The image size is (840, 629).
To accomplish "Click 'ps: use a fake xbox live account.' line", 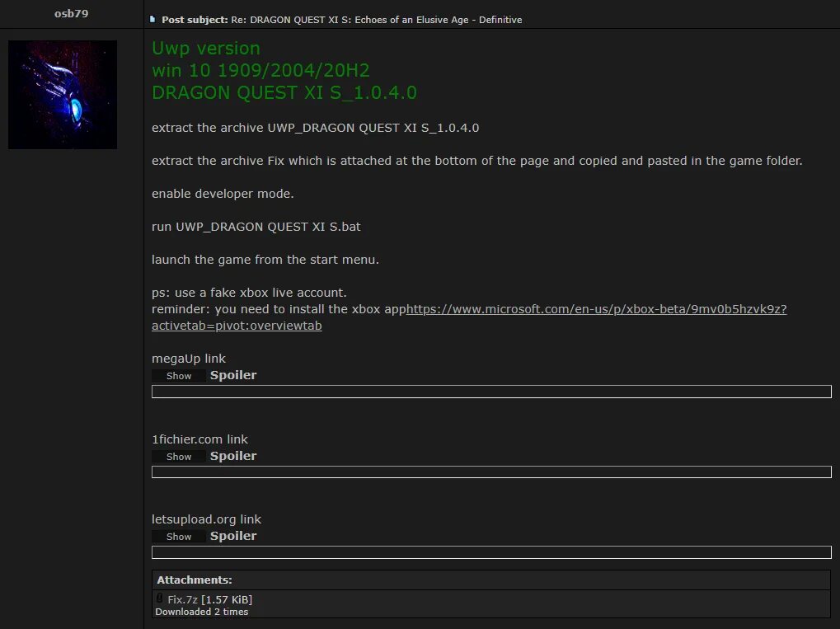I will tap(249, 293).
